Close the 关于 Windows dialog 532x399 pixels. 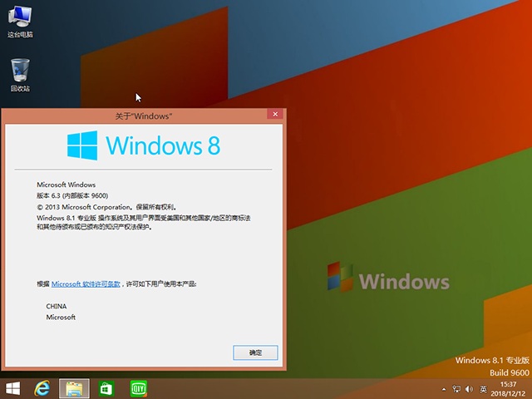273,114
